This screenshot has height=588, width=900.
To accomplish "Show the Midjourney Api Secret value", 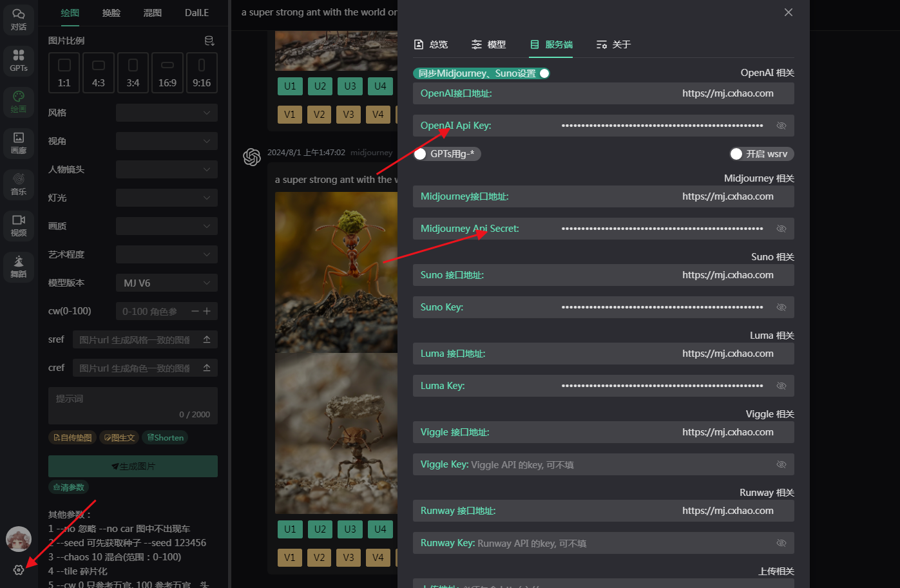I will coord(781,229).
